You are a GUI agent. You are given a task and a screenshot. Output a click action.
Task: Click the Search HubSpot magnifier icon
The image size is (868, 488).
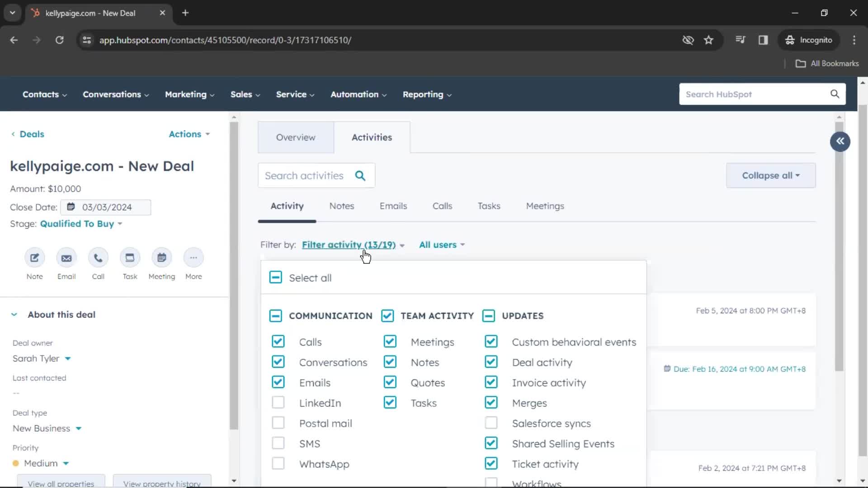coord(835,94)
